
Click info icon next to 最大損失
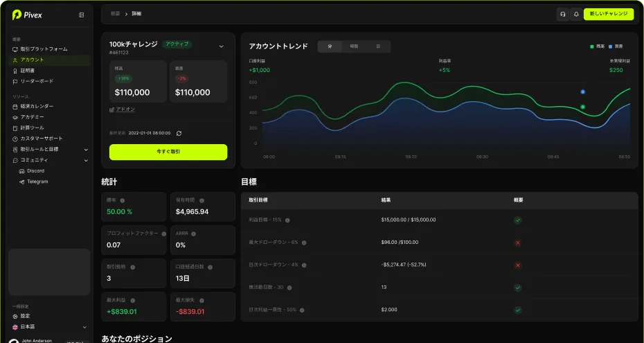coord(202,301)
